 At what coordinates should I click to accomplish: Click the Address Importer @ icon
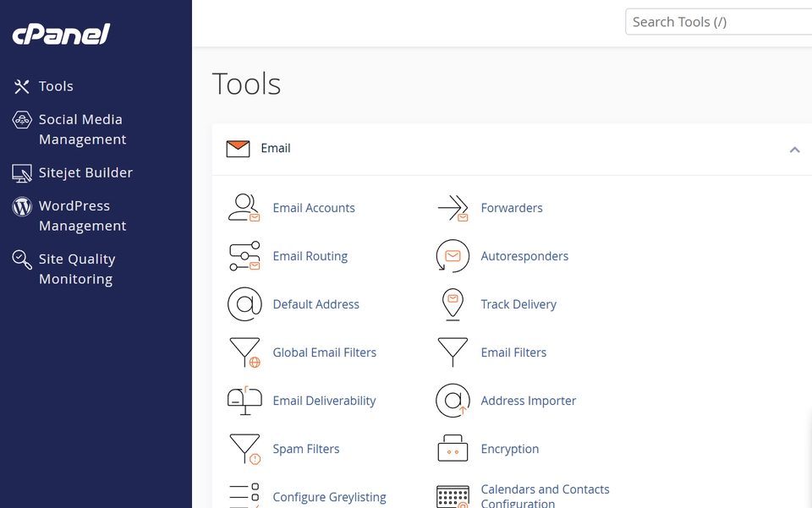(x=453, y=401)
